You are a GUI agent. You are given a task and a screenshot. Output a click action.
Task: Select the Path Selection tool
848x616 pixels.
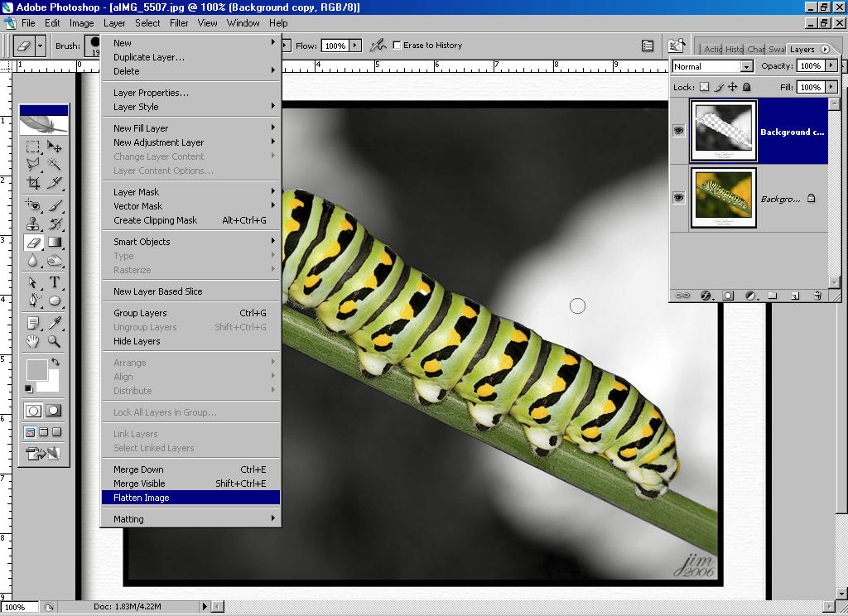[x=32, y=282]
